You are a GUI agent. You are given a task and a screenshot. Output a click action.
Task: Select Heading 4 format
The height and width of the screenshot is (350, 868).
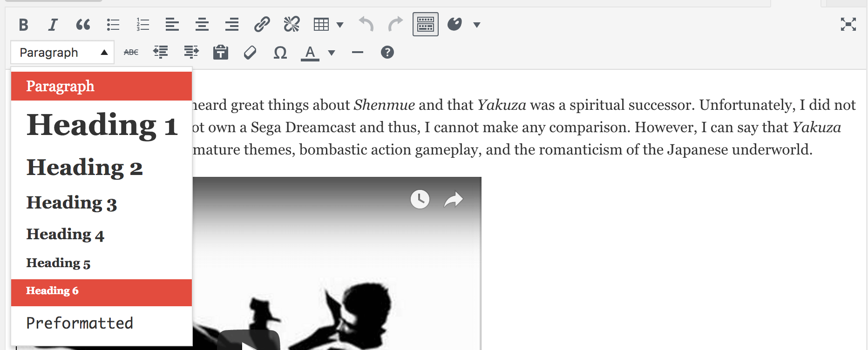tap(102, 234)
